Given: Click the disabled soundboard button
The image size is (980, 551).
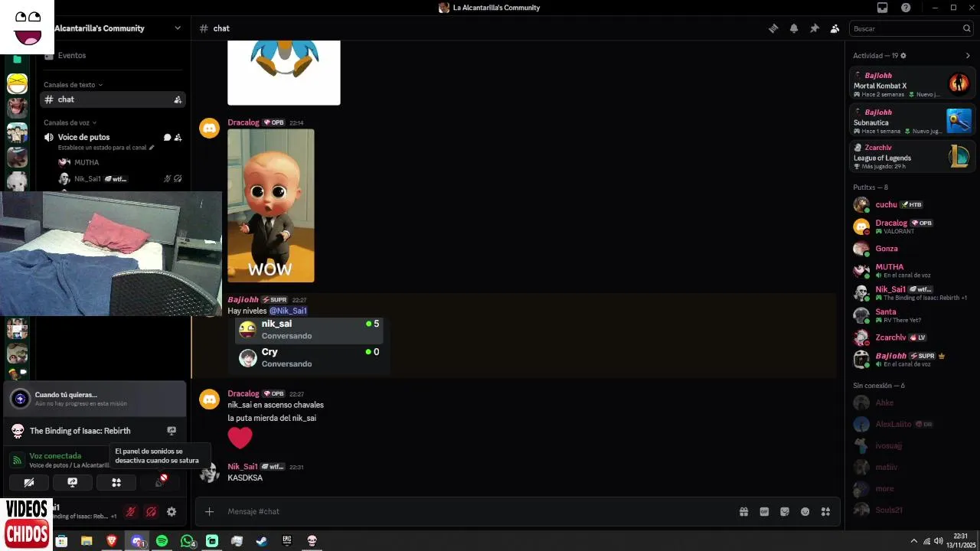Looking at the screenshot, I should tap(160, 482).
